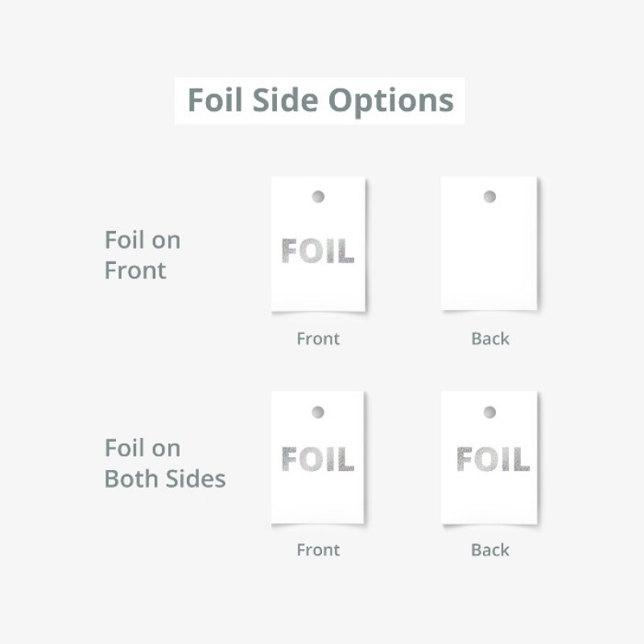The height and width of the screenshot is (644, 644).
Task: Click the "Front" caption under the top tag
Action: 318,339
